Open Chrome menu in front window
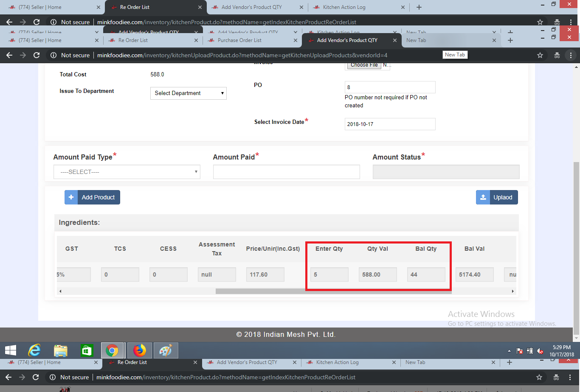The height and width of the screenshot is (392, 580). pos(571,55)
